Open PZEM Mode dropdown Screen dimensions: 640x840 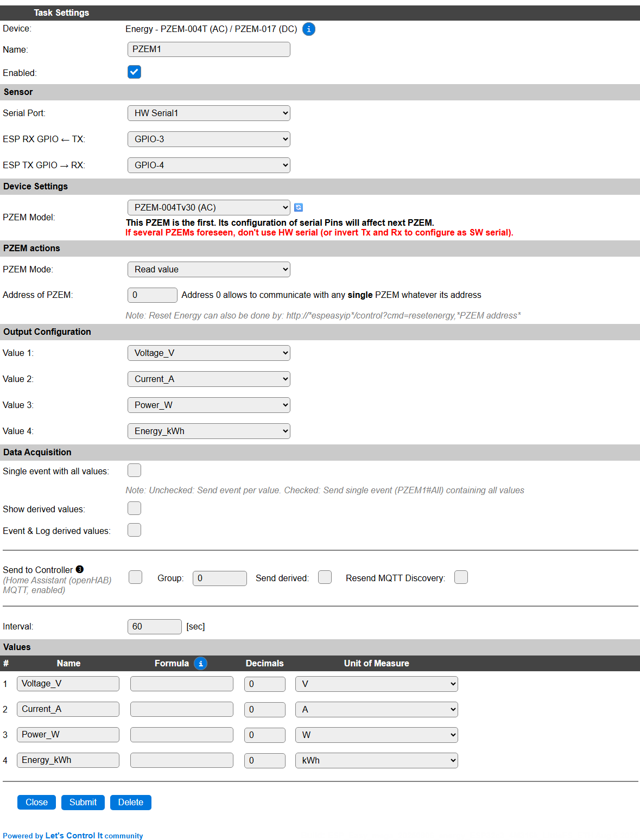[209, 269]
